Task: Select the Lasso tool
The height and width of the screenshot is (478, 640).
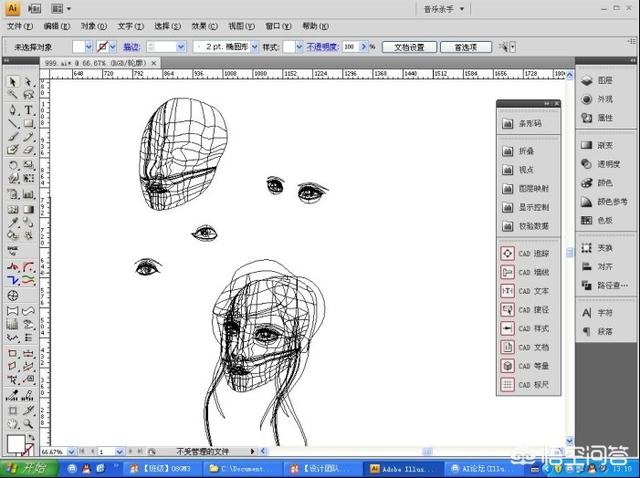Action: pos(28,95)
